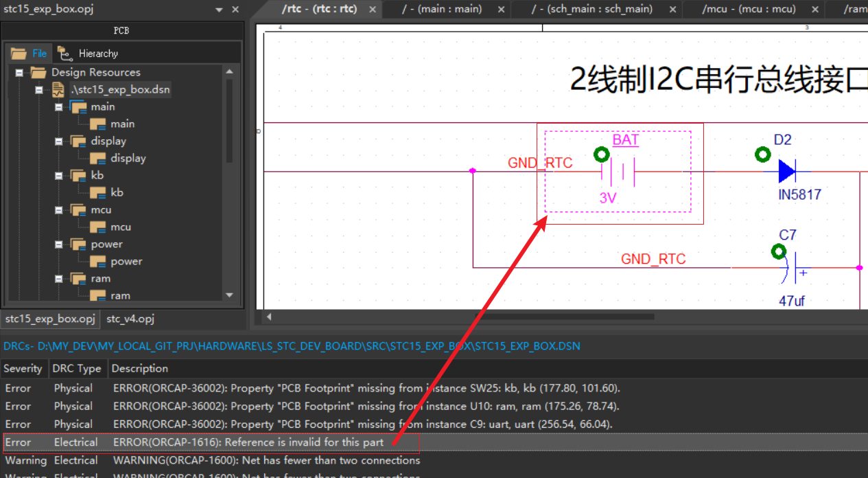Collapse the main schematic folder node
This screenshot has width=868, height=478.
point(59,106)
